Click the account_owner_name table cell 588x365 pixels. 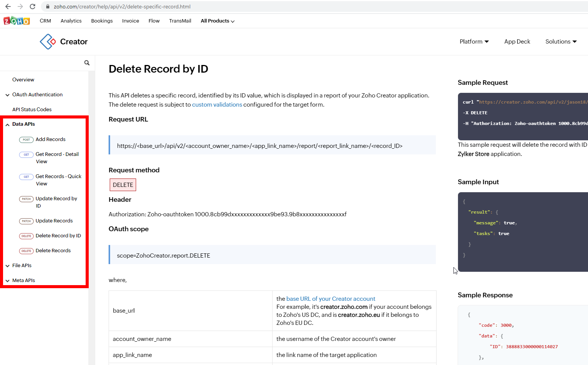[x=190, y=339]
